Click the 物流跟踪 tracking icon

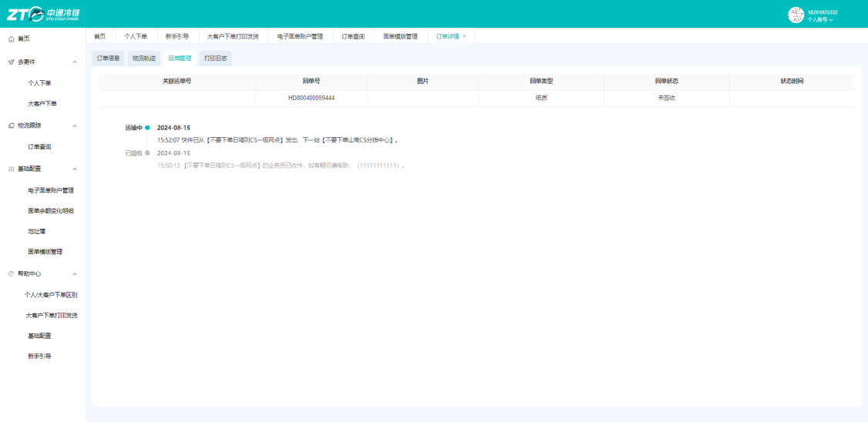pos(11,126)
